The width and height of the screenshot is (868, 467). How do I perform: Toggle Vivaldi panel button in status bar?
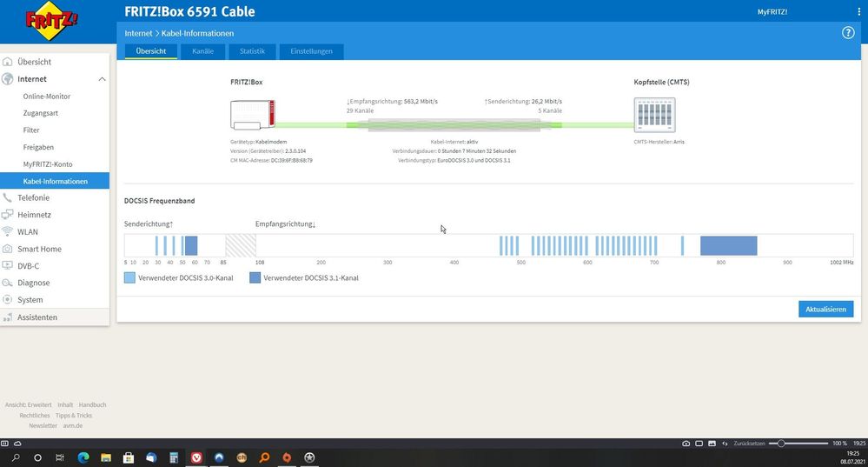pos(5,444)
